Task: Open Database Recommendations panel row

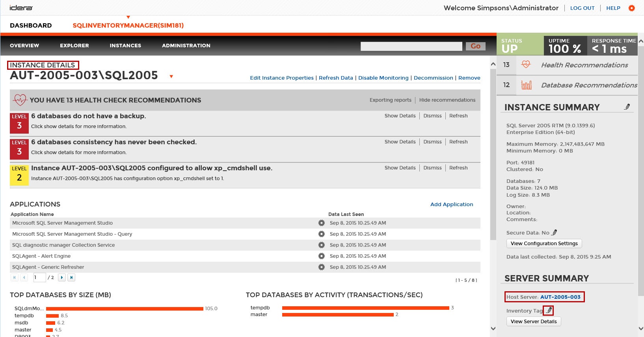Action: click(567, 85)
